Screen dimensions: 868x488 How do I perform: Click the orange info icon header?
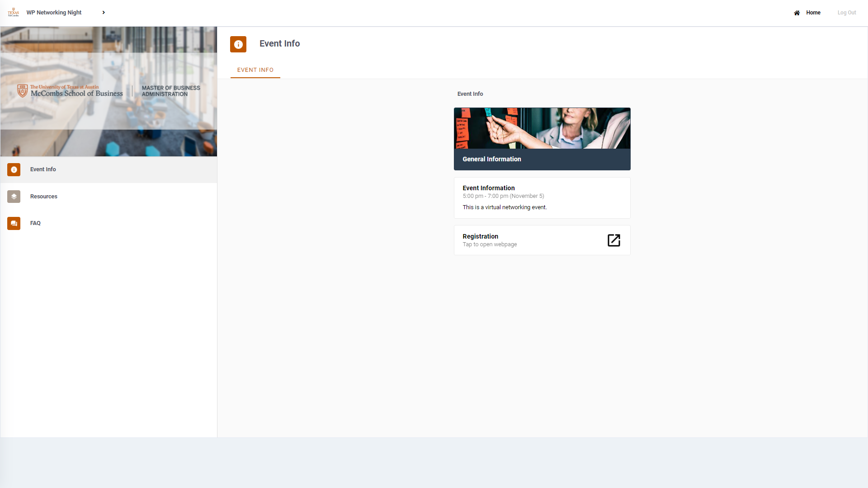pyautogui.click(x=238, y=43)
